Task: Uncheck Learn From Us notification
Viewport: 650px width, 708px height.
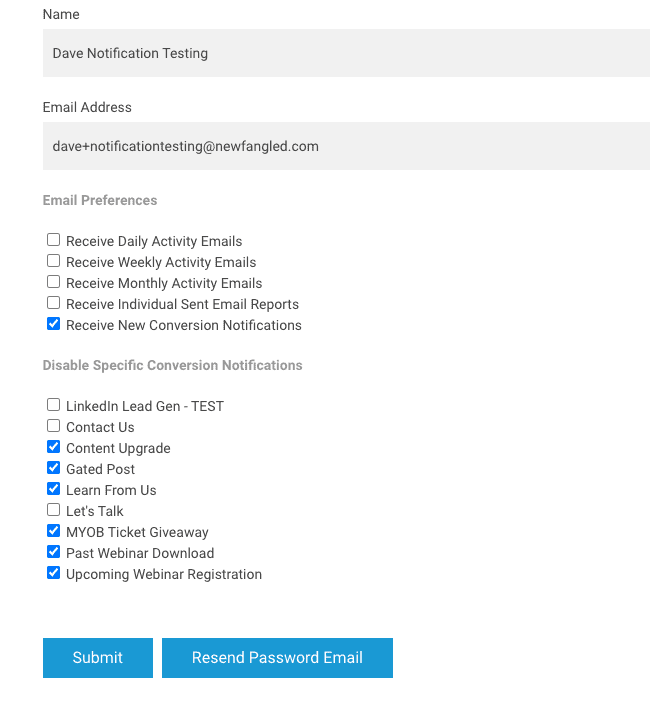Action: (53, 489)
